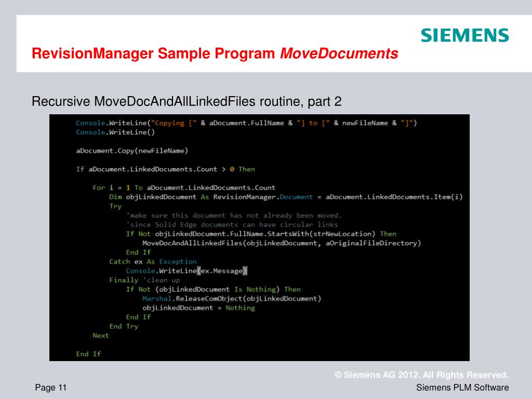This screenshot has width=532, height=399.
Task: Click the Catch ex As Exception line
Action: [x=153, y=262]
